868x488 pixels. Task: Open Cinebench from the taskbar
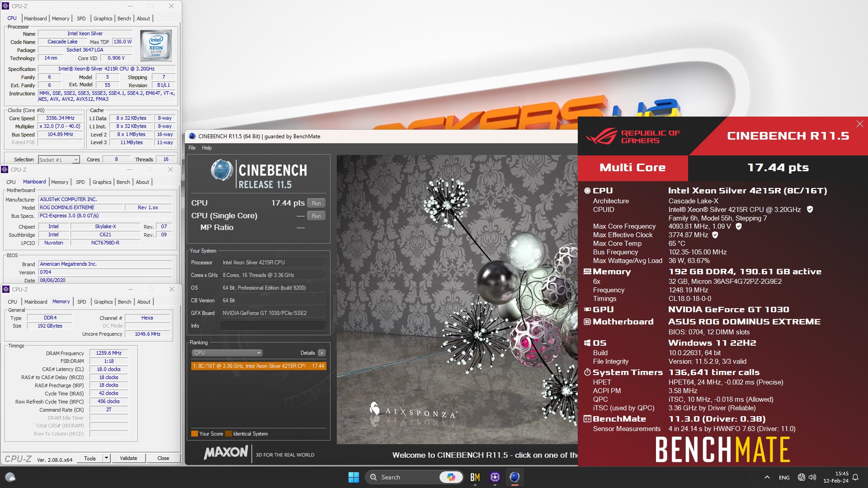pyautogui.click(x=514, y=477)
